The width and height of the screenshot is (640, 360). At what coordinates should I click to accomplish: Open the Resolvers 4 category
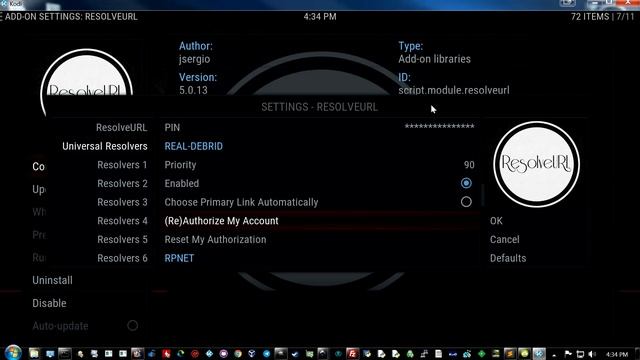tap(122, 221)
